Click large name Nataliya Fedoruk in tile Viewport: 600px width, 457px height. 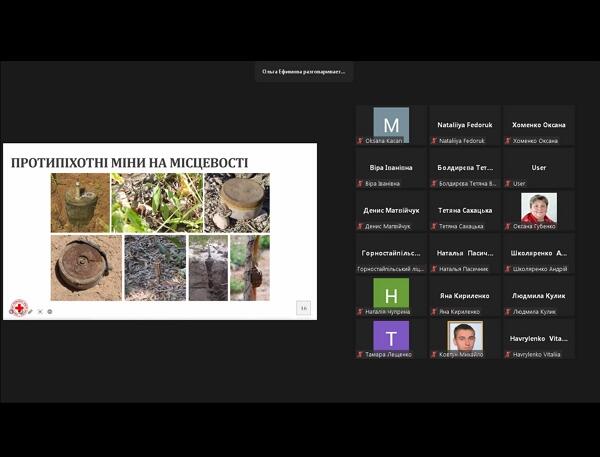click(465, 125)
